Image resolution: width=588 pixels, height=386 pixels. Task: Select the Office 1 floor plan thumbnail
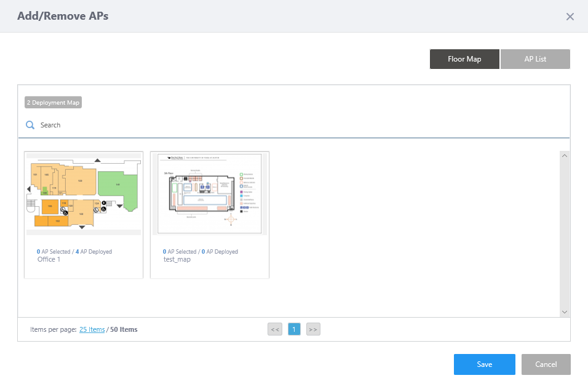coord(84,193)
